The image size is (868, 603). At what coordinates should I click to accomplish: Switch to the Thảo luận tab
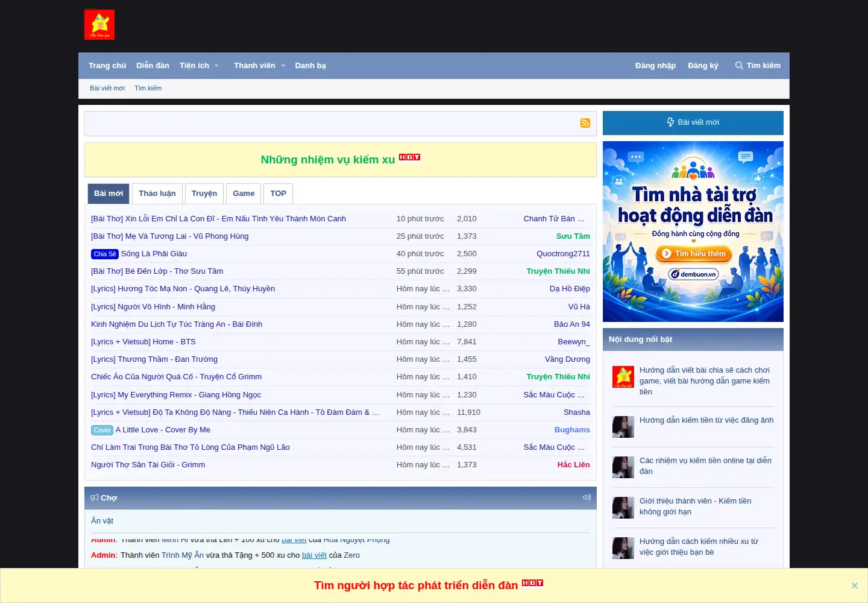157,194
